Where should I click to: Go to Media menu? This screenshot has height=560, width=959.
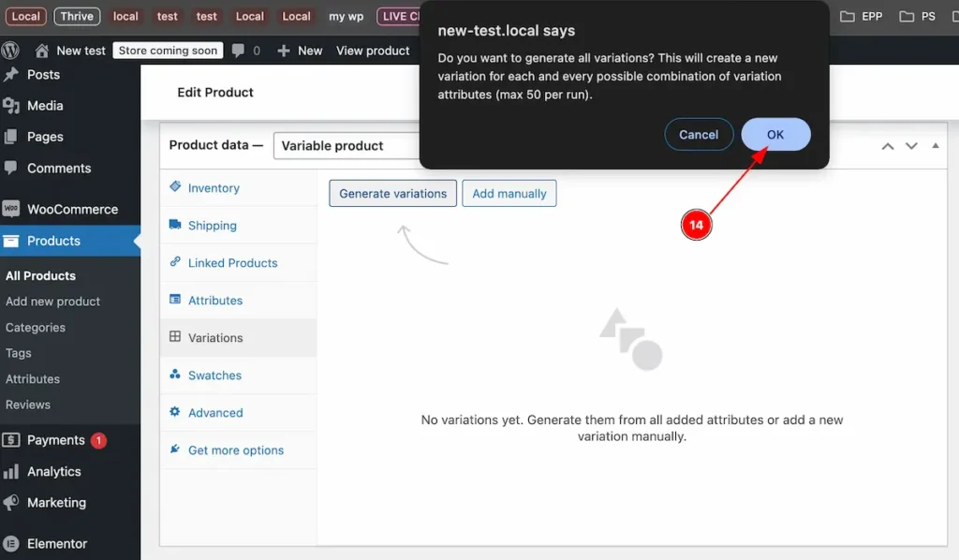pos(45,106)
